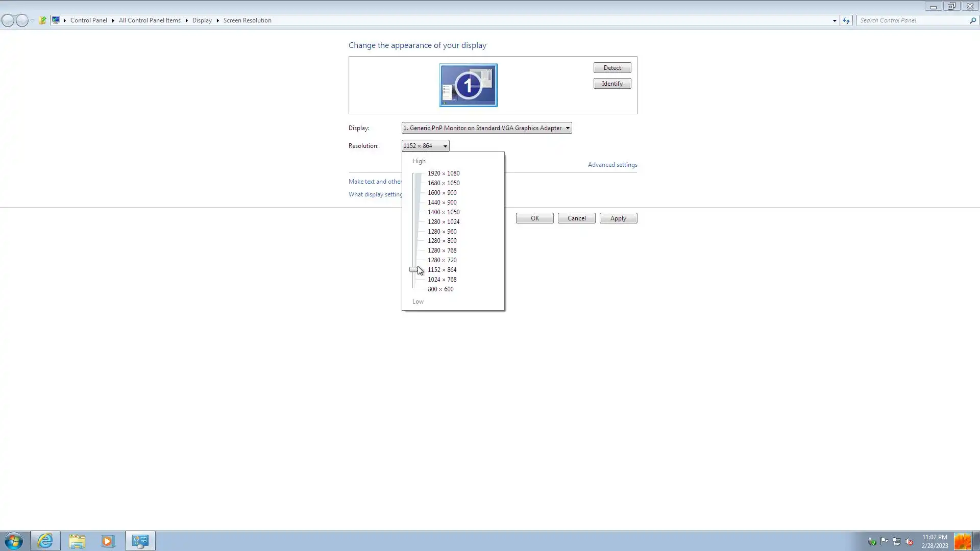This screenshot has height=551, width=980.
Task: Open Internet Explorer from taskbar
Action: click(45, 541)
